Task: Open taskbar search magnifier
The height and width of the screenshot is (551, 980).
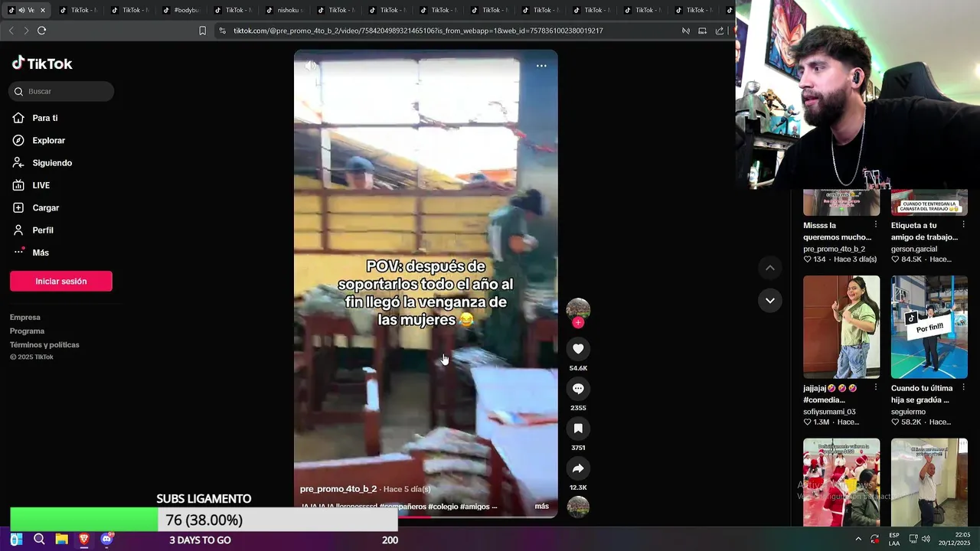Action: tap(39, 540)
